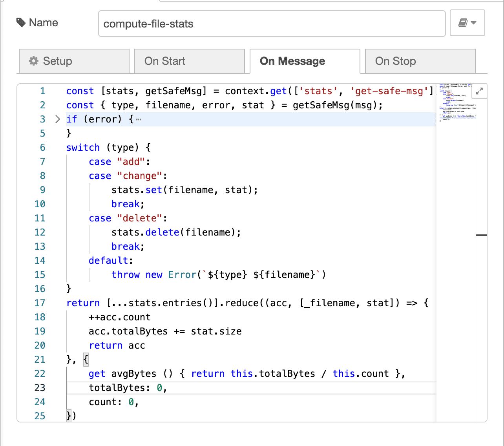
Task: Select the On Message tab
Action: click(x=305, y=61)
